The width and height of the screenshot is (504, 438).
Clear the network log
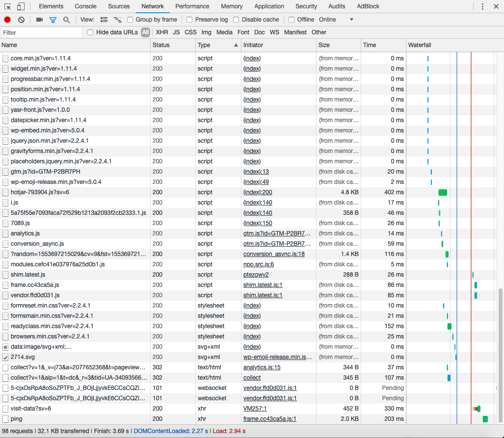click(x=21, y=20)
